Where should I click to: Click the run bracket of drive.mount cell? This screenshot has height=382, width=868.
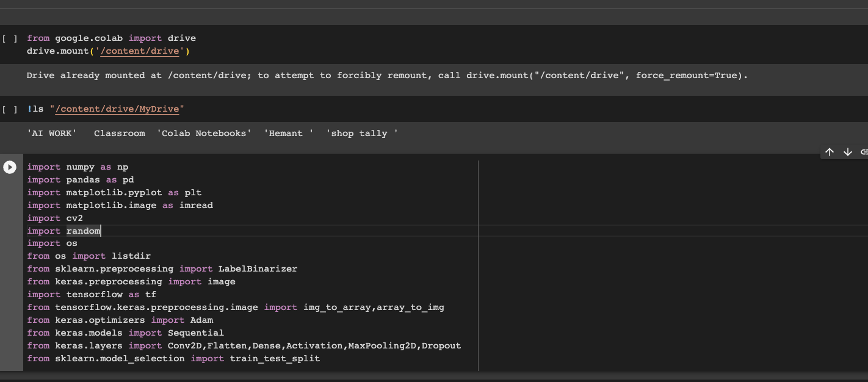tap(10, 38)
